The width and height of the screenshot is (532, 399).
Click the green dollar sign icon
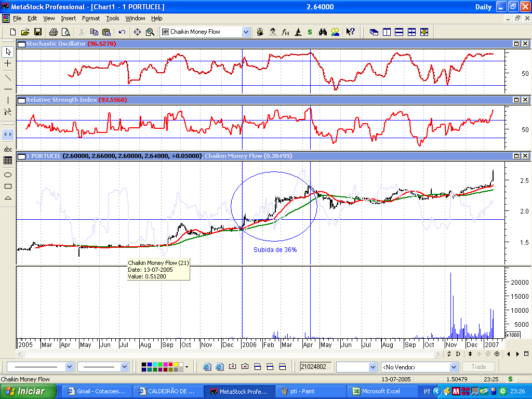[310, 32]
